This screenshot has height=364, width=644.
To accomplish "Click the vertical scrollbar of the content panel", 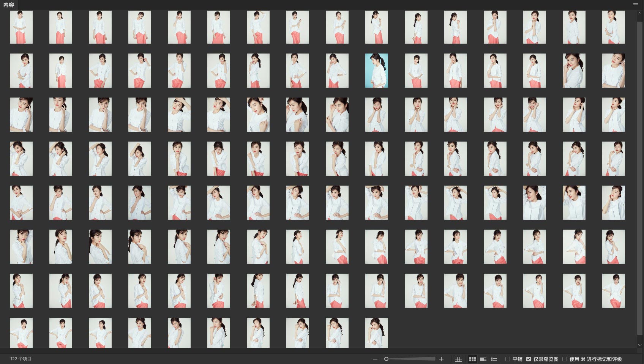I will [x=640, y=152].
